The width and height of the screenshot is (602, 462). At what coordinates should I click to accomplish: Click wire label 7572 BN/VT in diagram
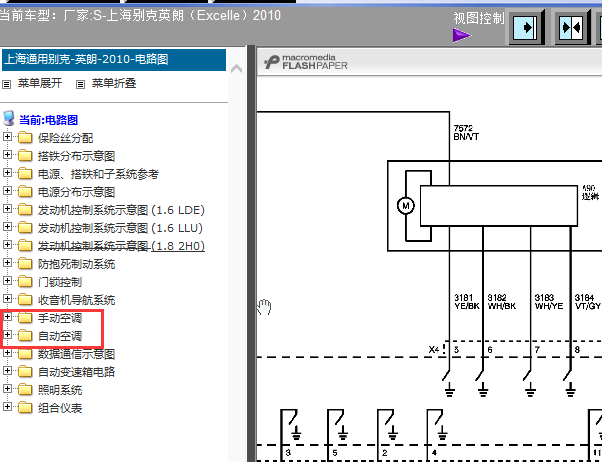point(466,132)
